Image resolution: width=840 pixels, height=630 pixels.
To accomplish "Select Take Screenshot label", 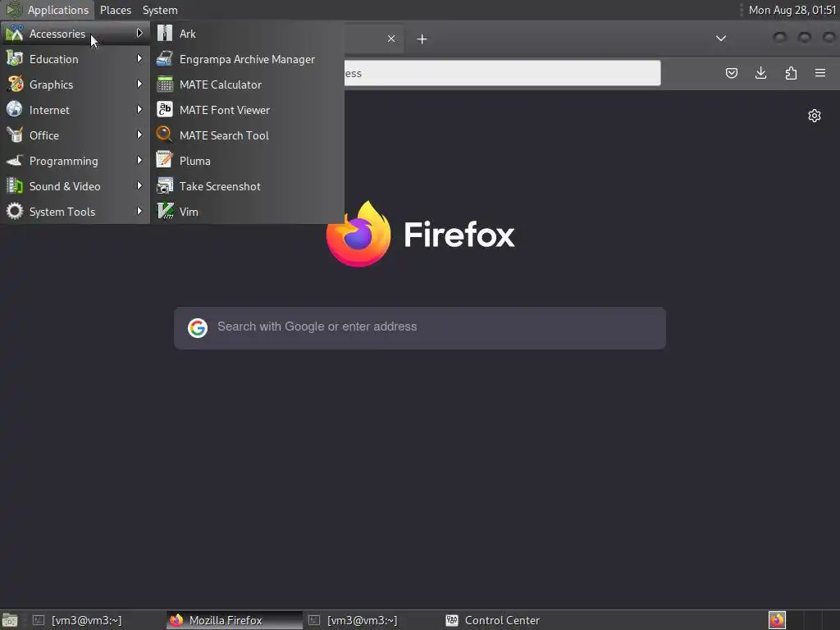I will point(220,186).
